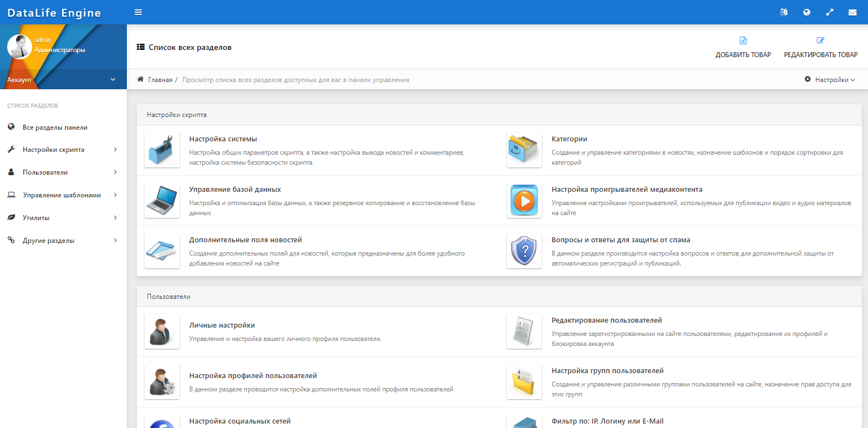Viewport: 868px width, 428px height.
Task: Open Пользователи sidebar menu item
Action: coord(63,172)
